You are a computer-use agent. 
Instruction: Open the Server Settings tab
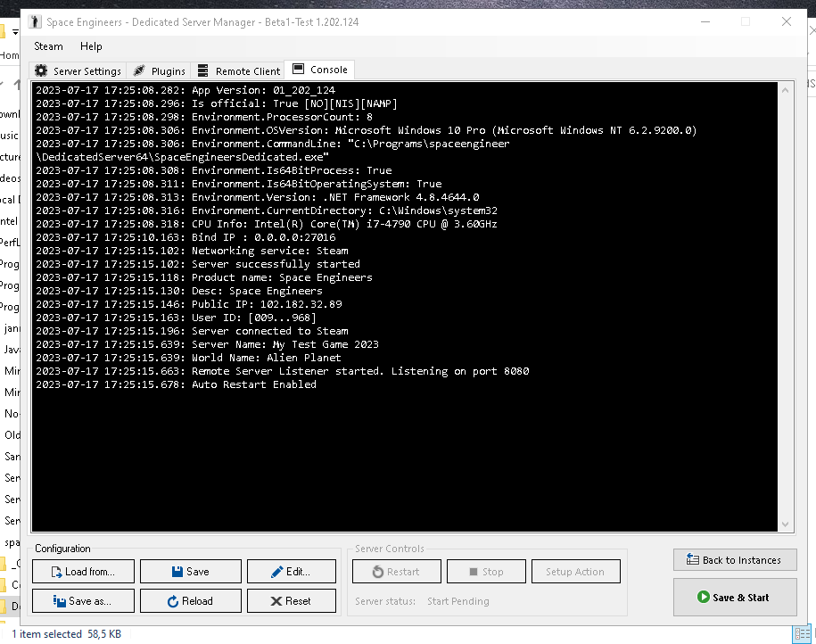pos(78,70)
